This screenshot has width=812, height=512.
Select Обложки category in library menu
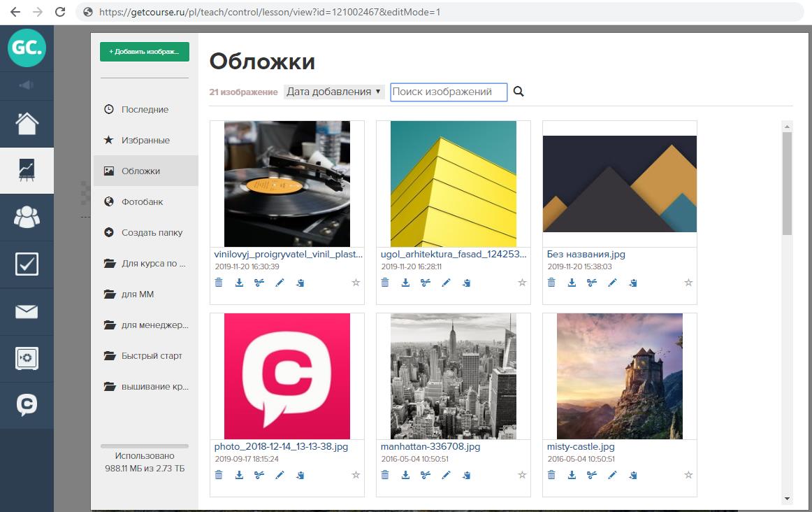[x=145, y=171]
